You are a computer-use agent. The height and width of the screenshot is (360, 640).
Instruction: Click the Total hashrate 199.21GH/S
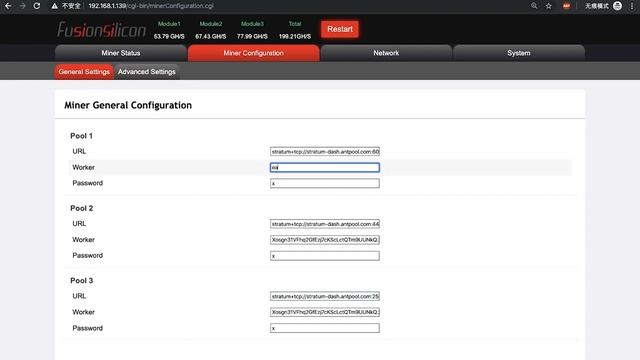295,36
